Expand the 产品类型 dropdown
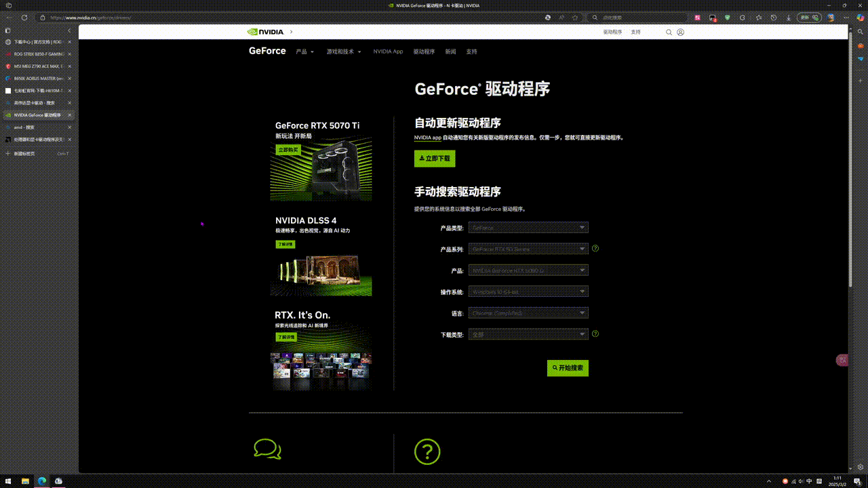This screenshot has width=868, height=488. point(528,228)
